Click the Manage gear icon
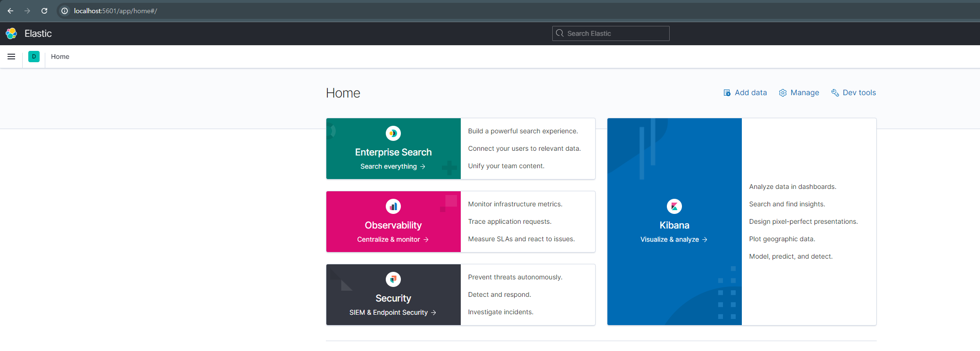 783,93
